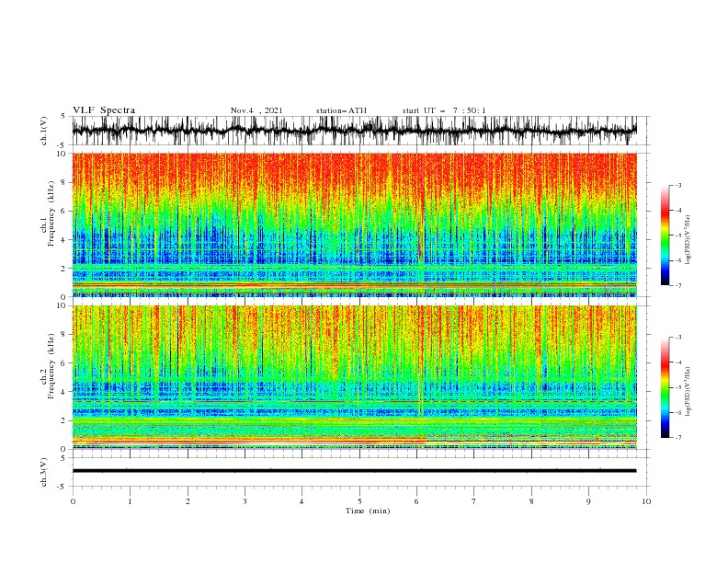
Task: Click the "-7" label on lower color bar
Action: [x=678, y=438]
